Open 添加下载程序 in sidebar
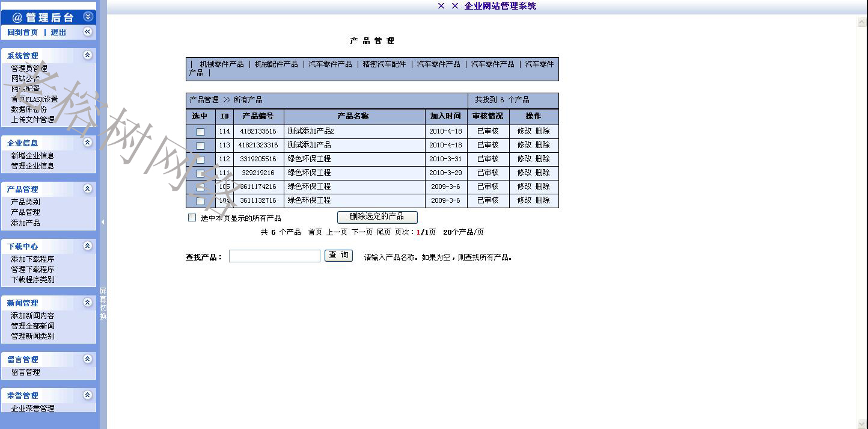The height and width of the screenshot is (429, 868). click(32, 259)
